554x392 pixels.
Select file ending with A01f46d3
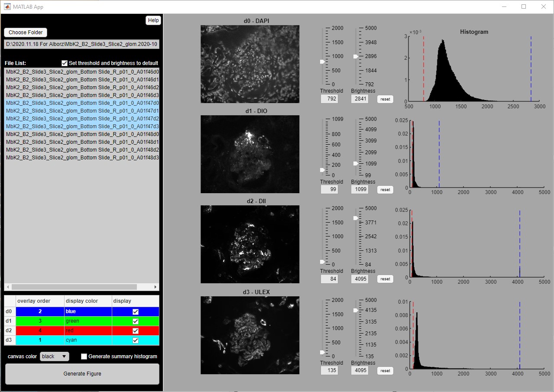click(x=82, y=95)
